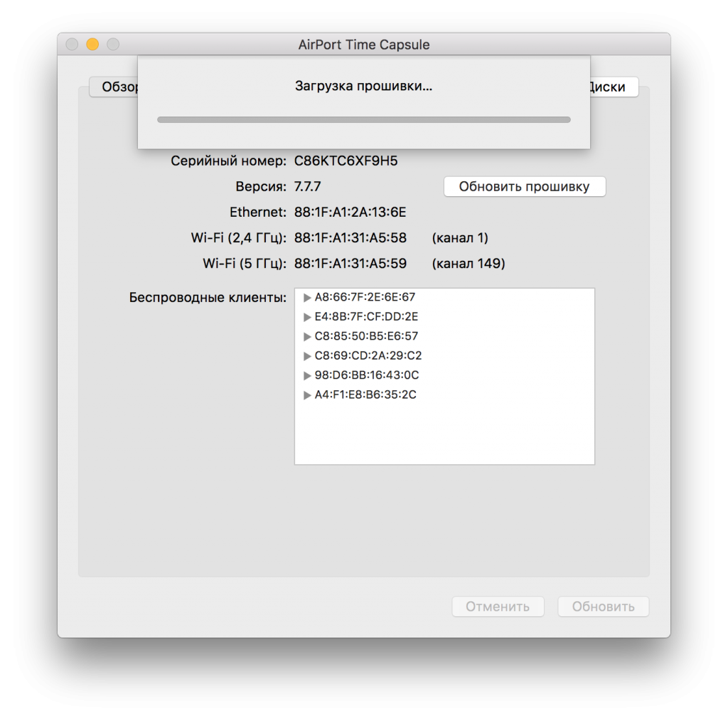Click the Отменить button
Viewport: 728px width, 720px height.
498,607
